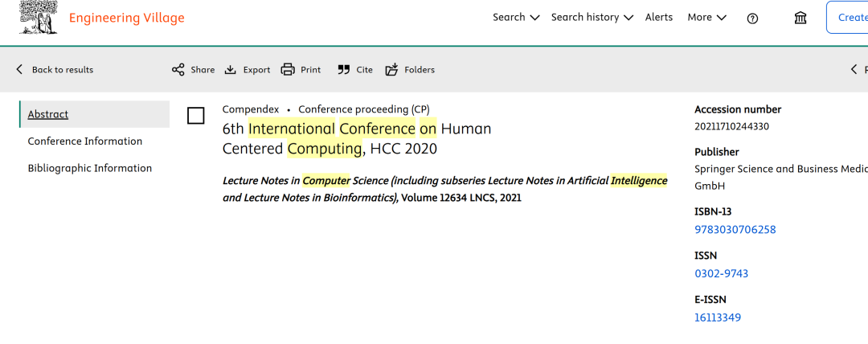The image size is (868, 344).
Task: Click the Folders icon
Action: tap(392, 70)
